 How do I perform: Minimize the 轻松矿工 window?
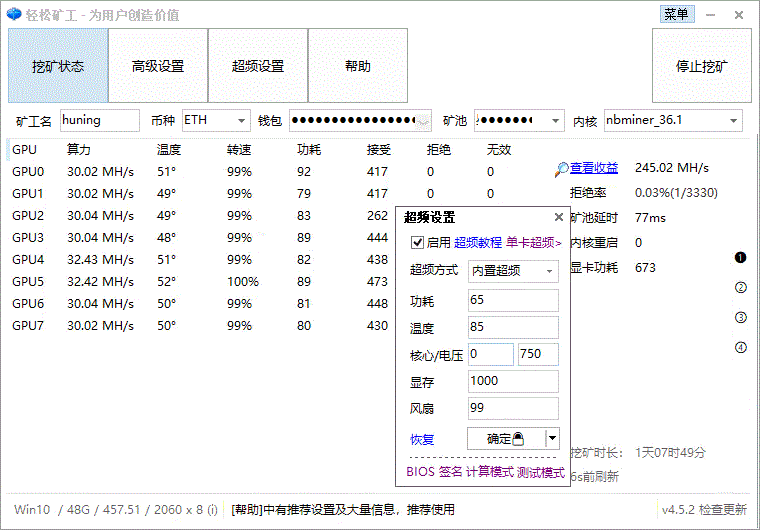710,15
